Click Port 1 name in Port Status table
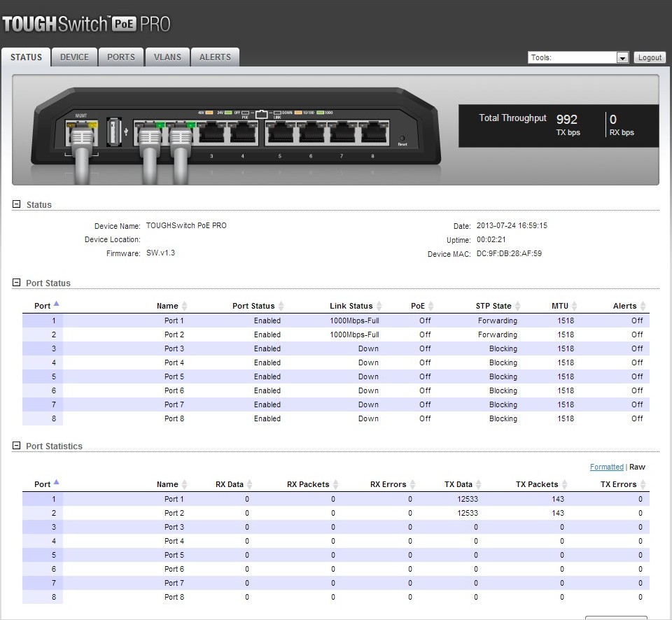Screen dimensions: 672x620 coord(174,320)
